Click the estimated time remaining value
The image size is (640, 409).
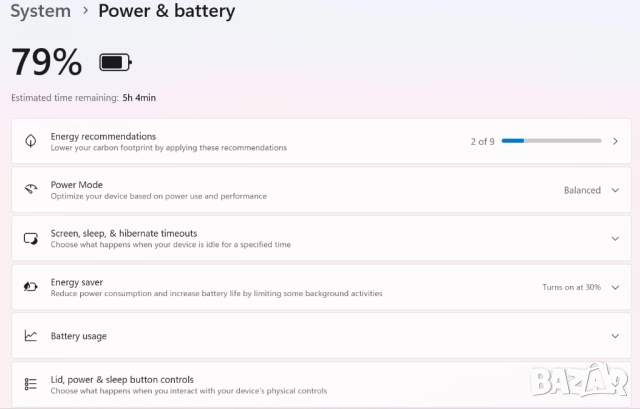(139, 98)
